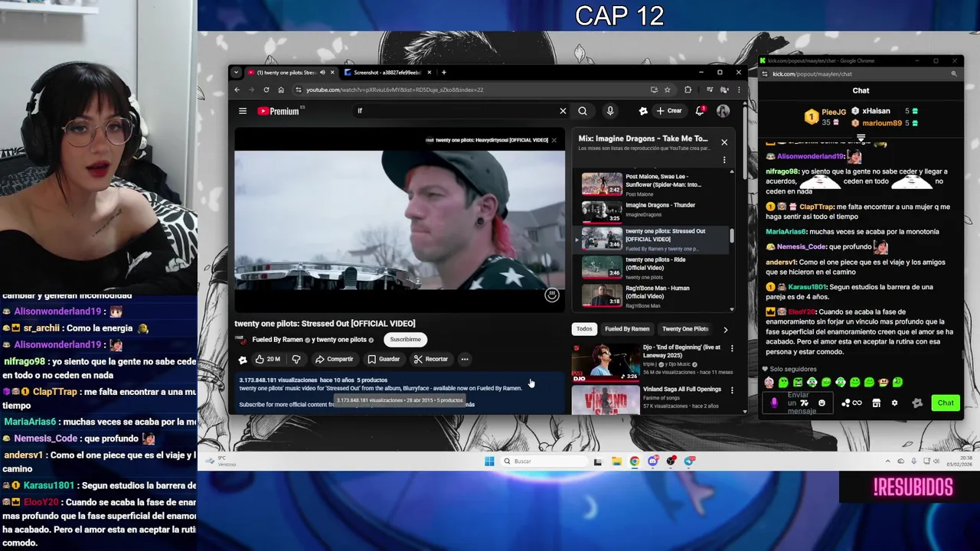980x551 pixels.
Task: Start voice search with the microphone
Action: [x=610, y=111]
